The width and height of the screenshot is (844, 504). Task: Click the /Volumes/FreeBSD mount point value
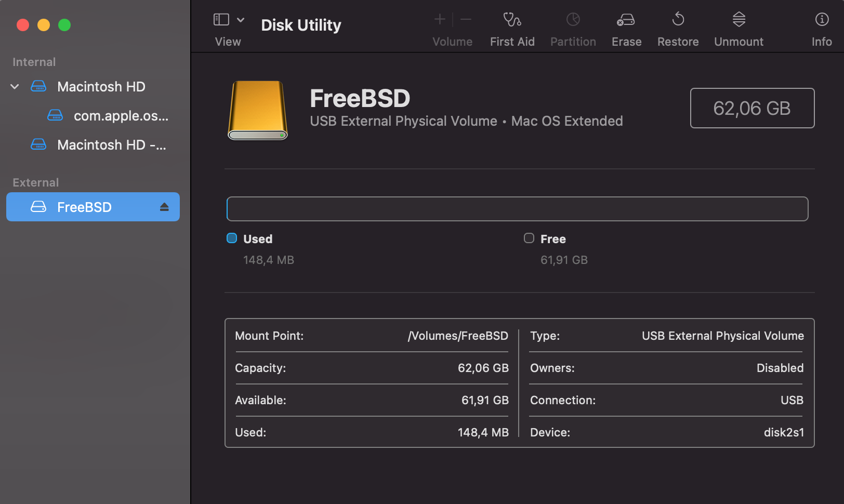point(458,336)
